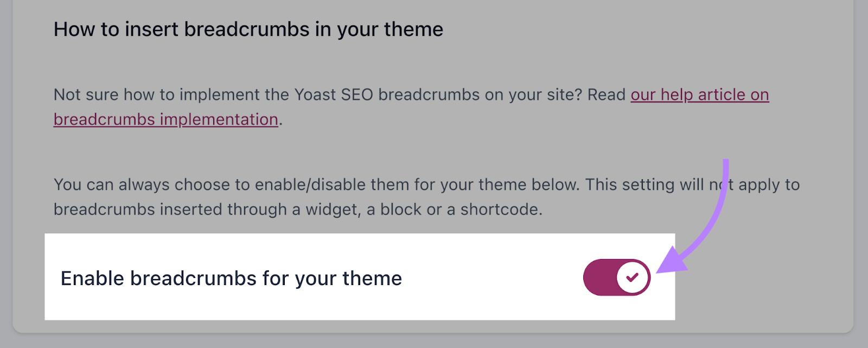The width and height of the screenshot is (868, 348).
Task: Select the heading How to insert breadcrumbs
Action: click(x=248, y=29)
